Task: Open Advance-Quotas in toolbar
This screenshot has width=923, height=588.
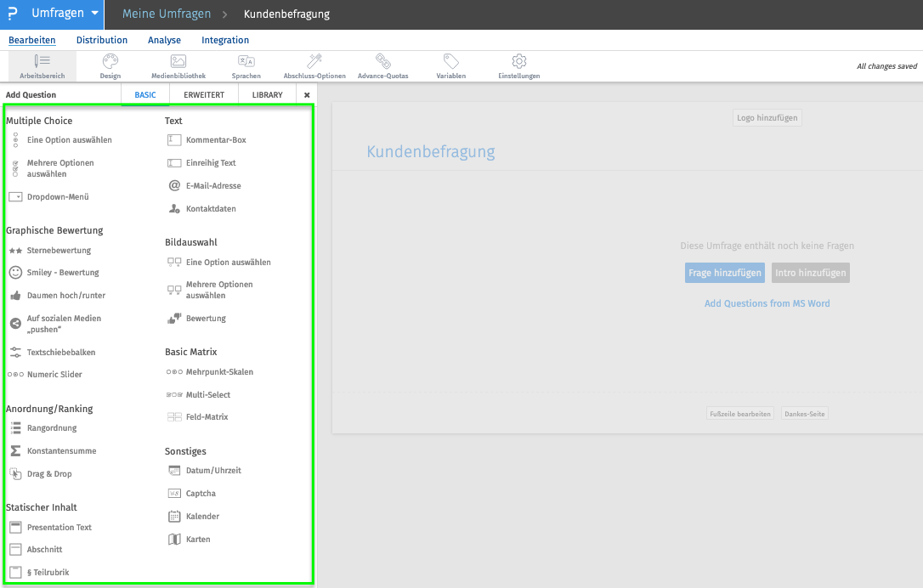Action: [382, 66]
